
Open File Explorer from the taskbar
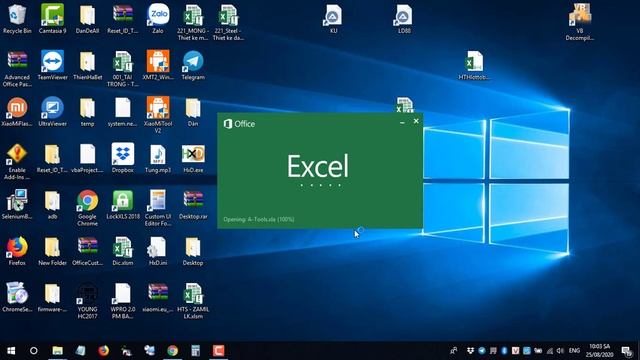click(x=57, y=351)
